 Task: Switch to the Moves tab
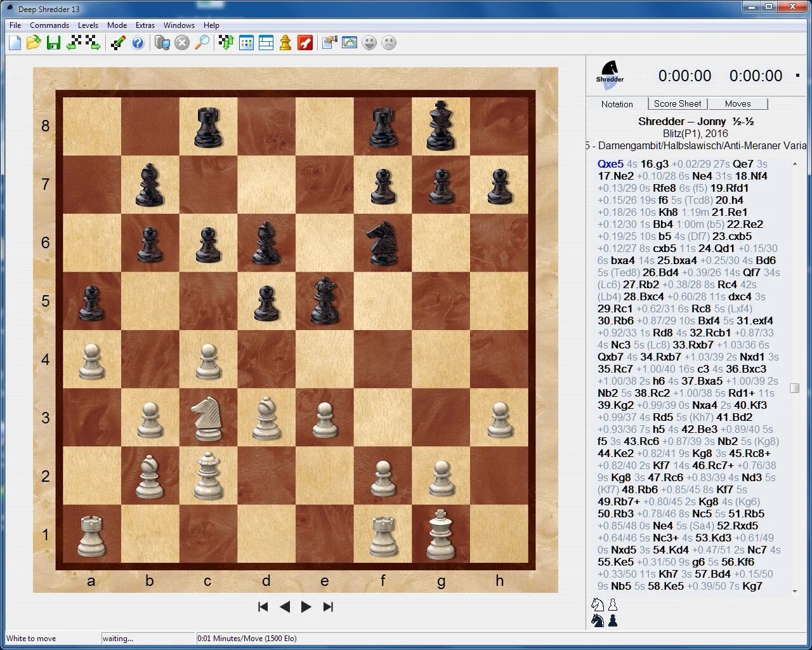click(x=738, y=103)
